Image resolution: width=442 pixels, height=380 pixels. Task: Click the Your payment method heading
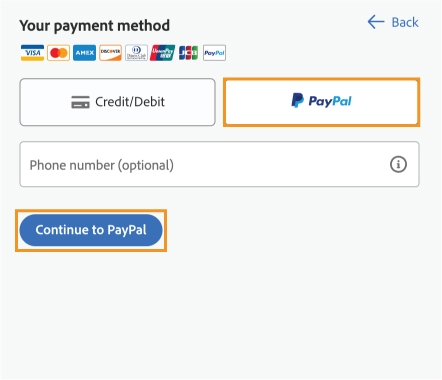point(95,26)
